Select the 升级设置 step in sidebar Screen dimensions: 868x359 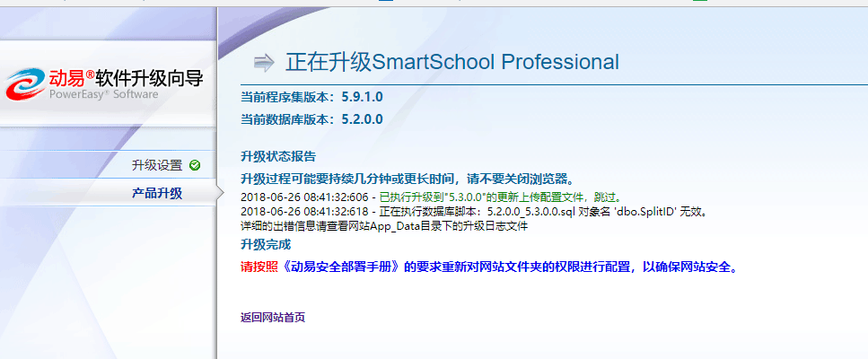(x=157, y=165)
